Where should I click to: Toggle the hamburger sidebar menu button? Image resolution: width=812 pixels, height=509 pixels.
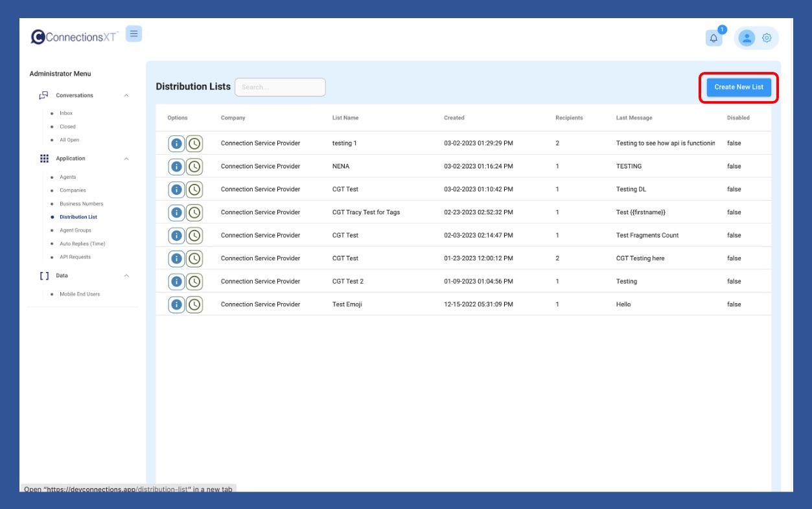(133, 34)
